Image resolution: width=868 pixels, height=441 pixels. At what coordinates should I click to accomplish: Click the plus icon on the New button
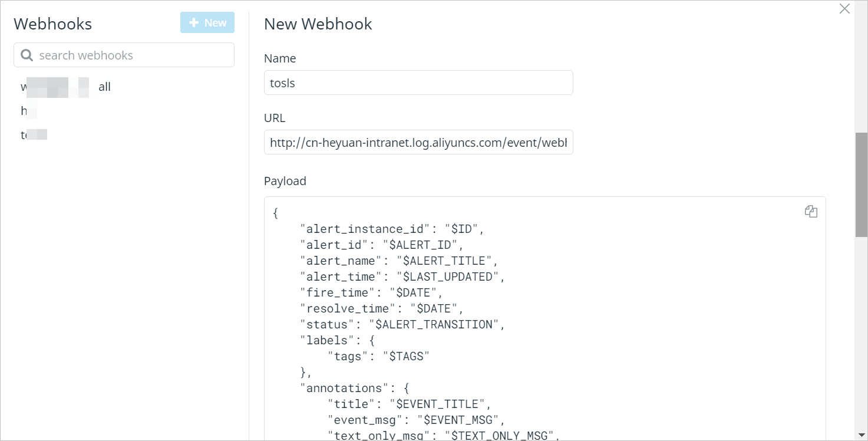pos(195,22)
